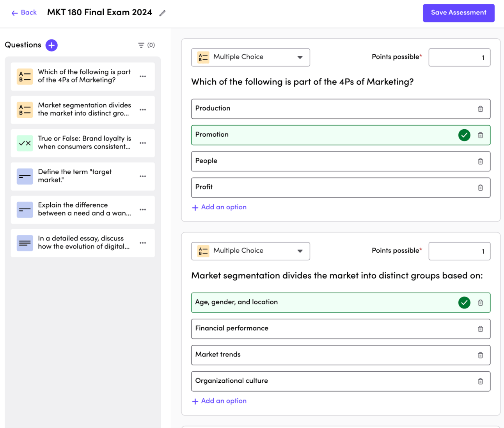Click the short answer icon for need and want
Image resolution: width=504 pixels, height=428 pixels.
click(25, 210)
